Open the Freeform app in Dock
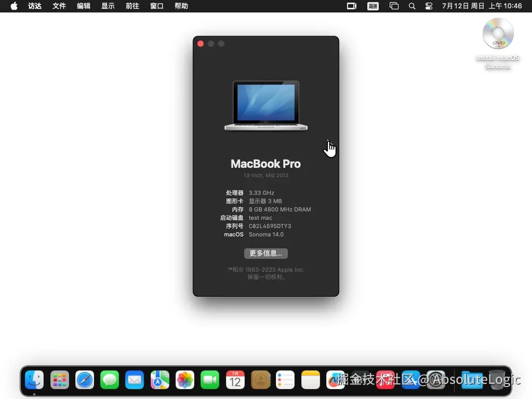The width and height of the screenshot is (532, 399). [336, 380]
